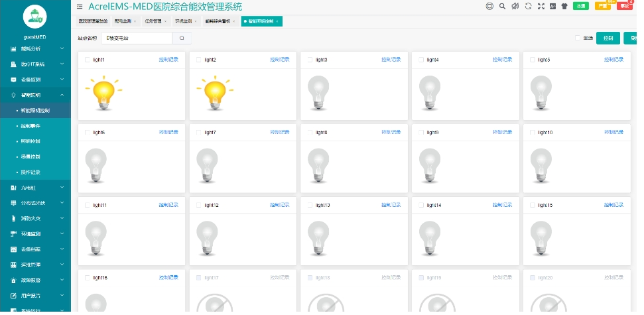Switch to the 医院管理驾驶舱 tab

[x=94, y=21]
